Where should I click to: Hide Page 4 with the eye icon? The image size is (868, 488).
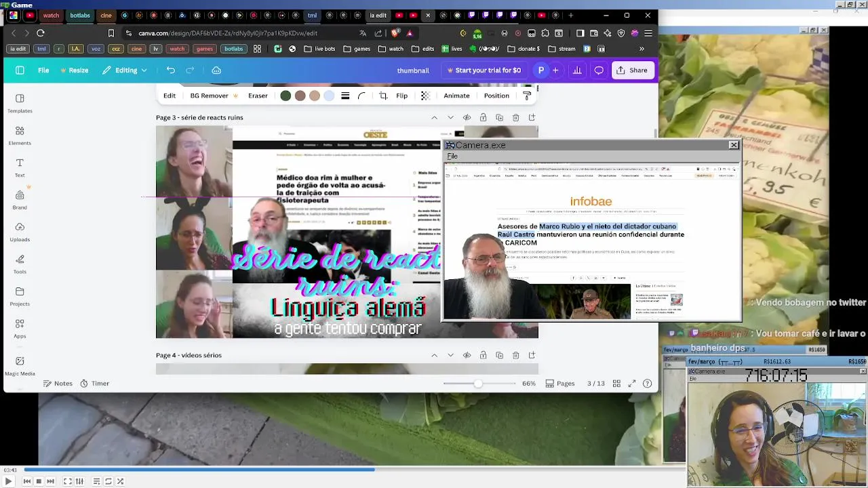(467, 355)
